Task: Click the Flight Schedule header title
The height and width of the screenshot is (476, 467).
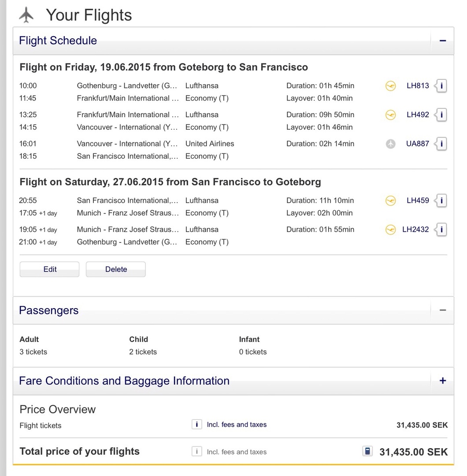Action: 58,41
